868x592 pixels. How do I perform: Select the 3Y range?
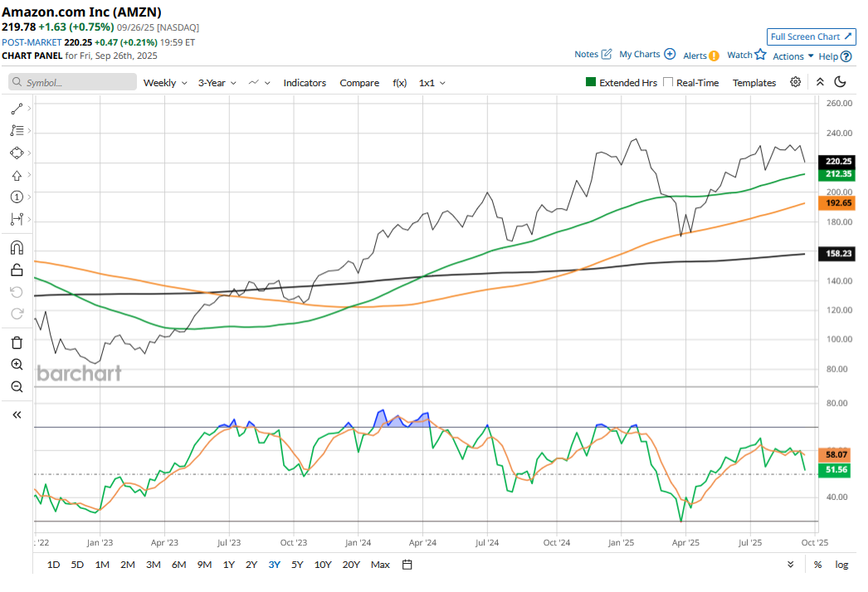[x=274, y=565]
